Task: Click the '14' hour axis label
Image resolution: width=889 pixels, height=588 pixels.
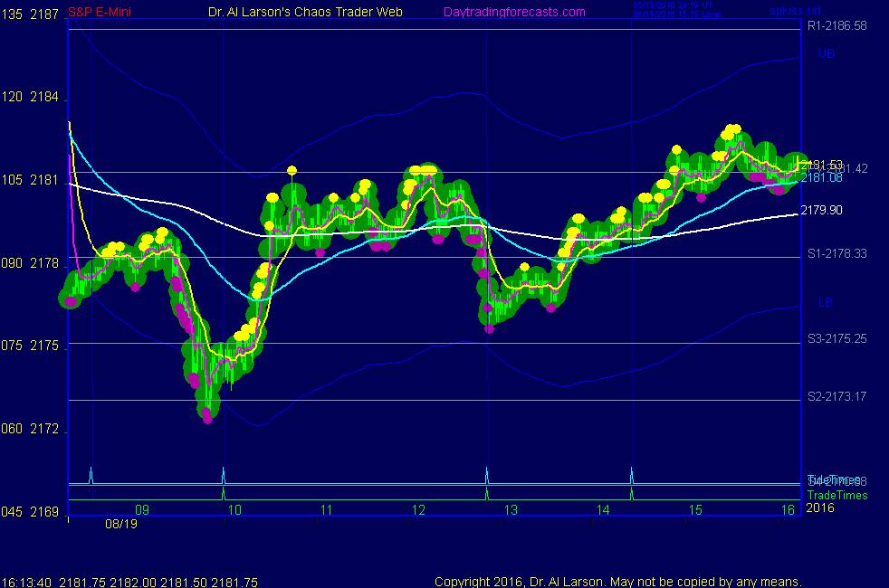Action: 603,510
